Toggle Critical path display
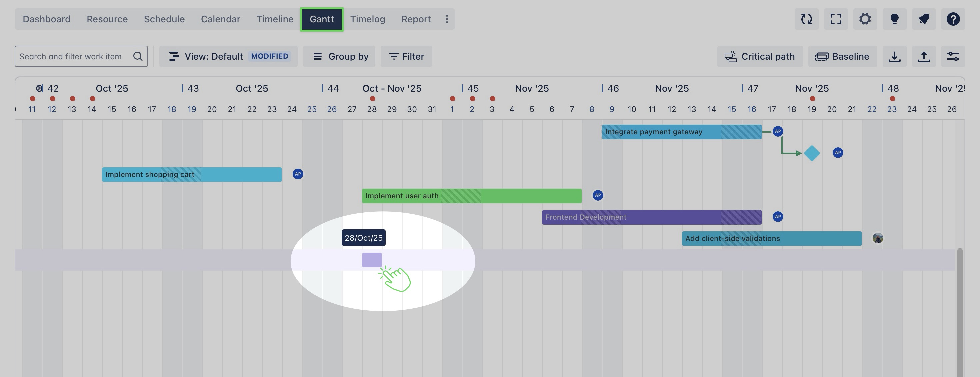This screenshot has height=377, width=980. (x=760, y=57)
